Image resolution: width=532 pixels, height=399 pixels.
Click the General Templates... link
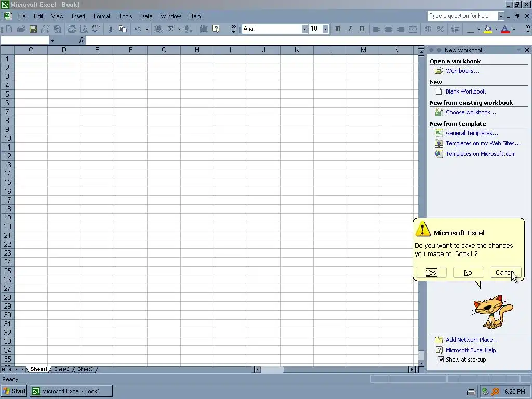472,133
